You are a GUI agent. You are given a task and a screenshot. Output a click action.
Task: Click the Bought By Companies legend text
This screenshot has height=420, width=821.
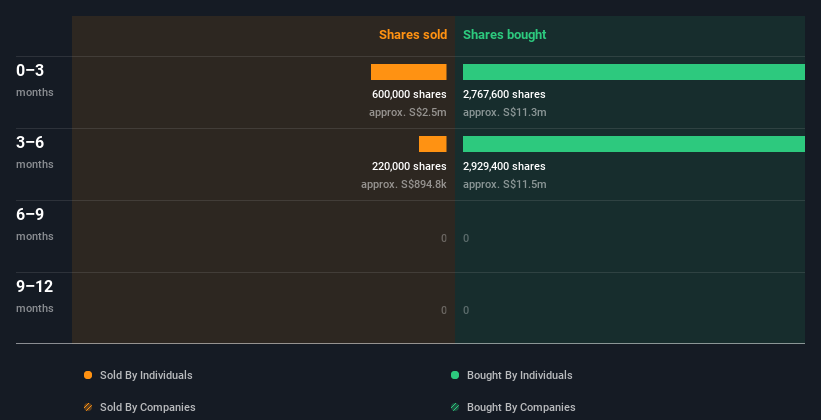pyautogui.click(x=521, y=407)
